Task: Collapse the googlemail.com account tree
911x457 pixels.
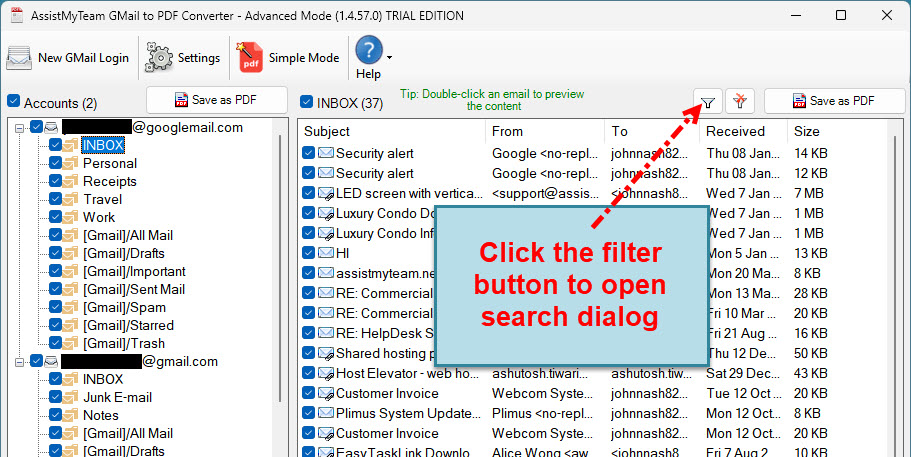Action: click(x=19, y=127)
